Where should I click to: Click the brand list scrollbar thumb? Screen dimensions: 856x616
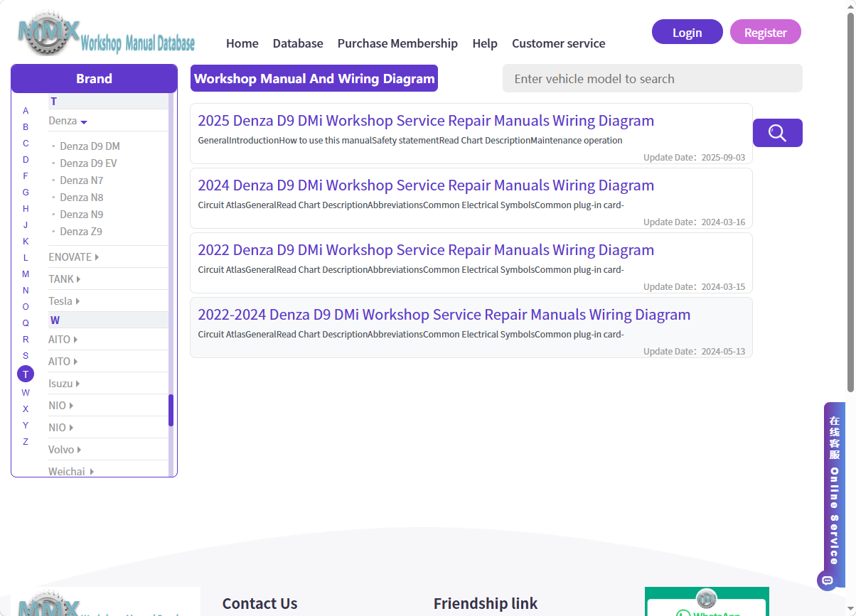coord(171,410)
